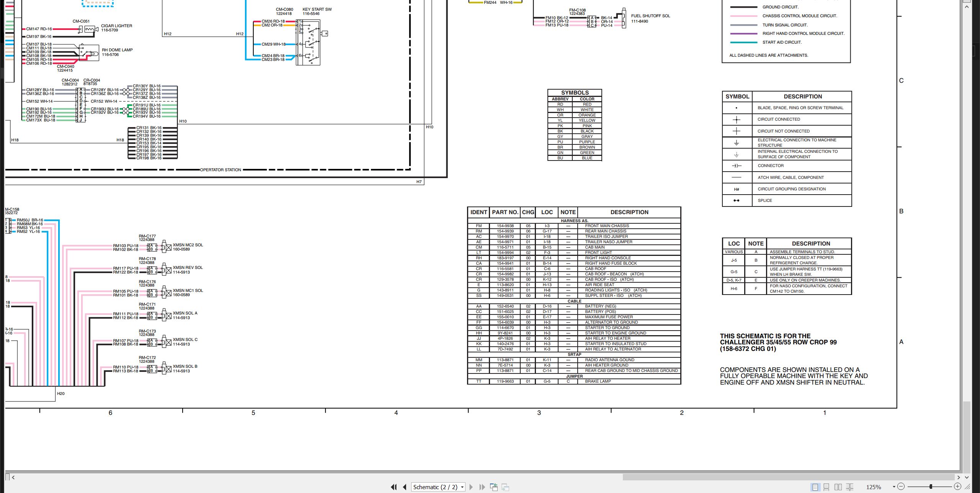
Task: Click the XMSN SOL C label
Action: (x=185, y=339)
